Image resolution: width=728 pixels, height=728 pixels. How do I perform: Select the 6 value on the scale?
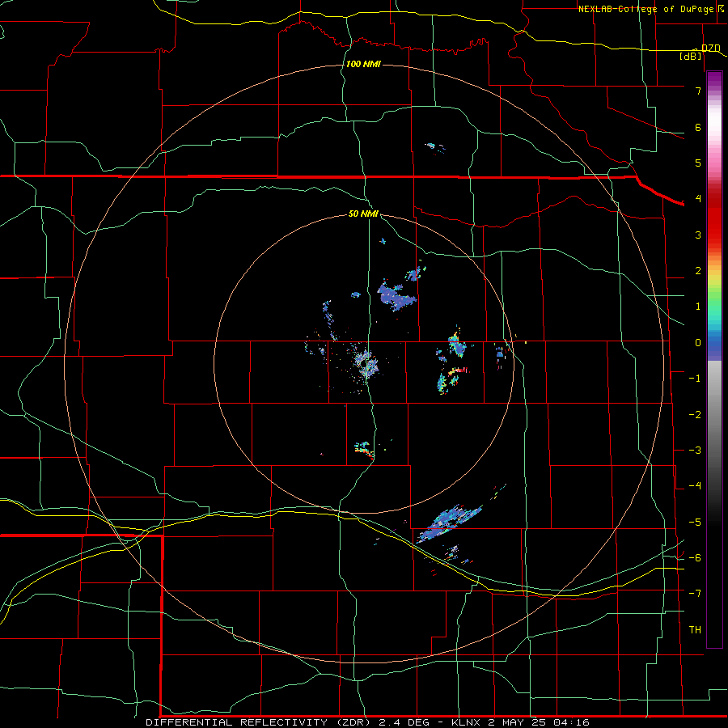(x=698, y=127)
